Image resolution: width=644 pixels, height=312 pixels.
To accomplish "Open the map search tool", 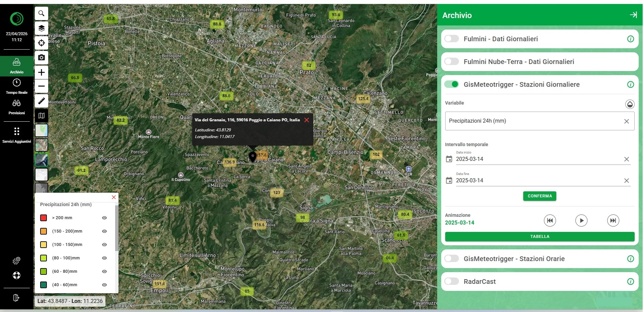I will (42, 13).
